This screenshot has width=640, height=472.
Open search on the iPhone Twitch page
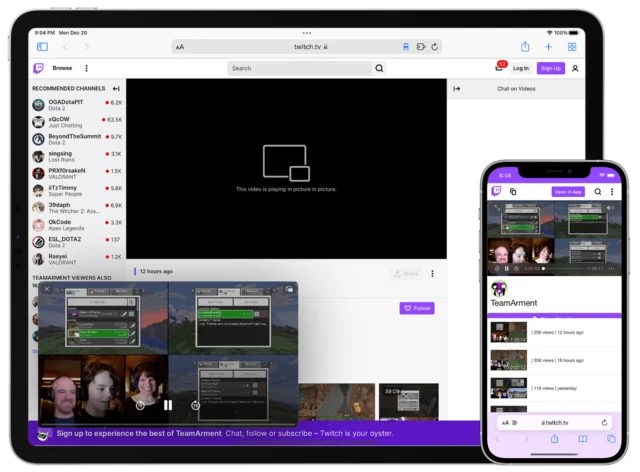click(x=598, y=191)
